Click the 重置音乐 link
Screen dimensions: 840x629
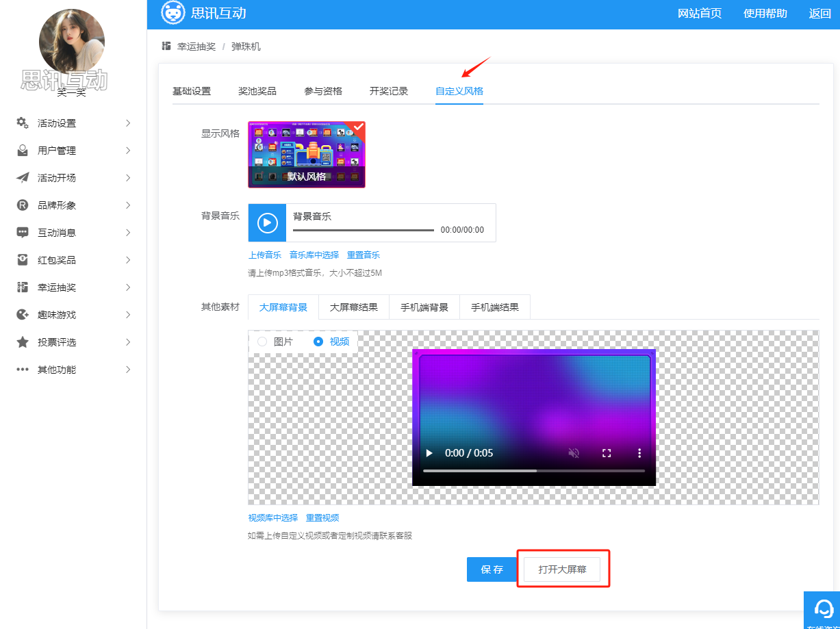(x=364, y=255)
